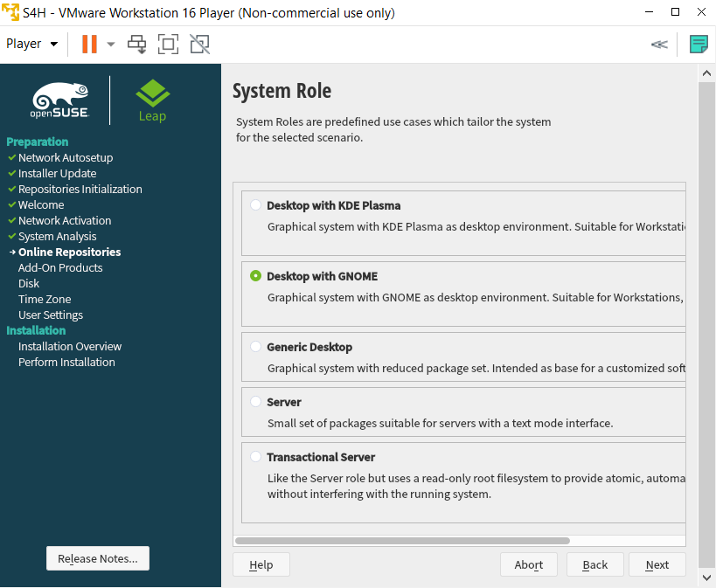Open the VMware notes icon
This screenshot has width=716, height=588.
click(x=699, y=45)
